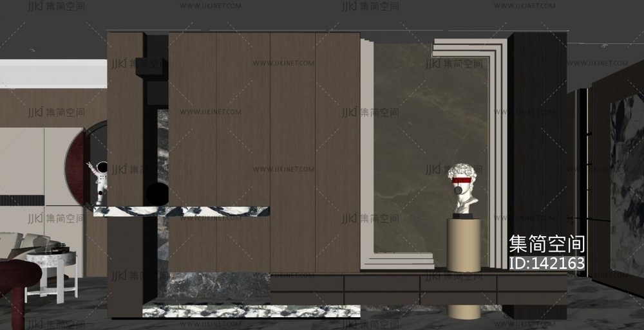Click the marble base strip under cabinet
Image resolution: width=644 pixels, height=330 pixels.
click(251, 311)
